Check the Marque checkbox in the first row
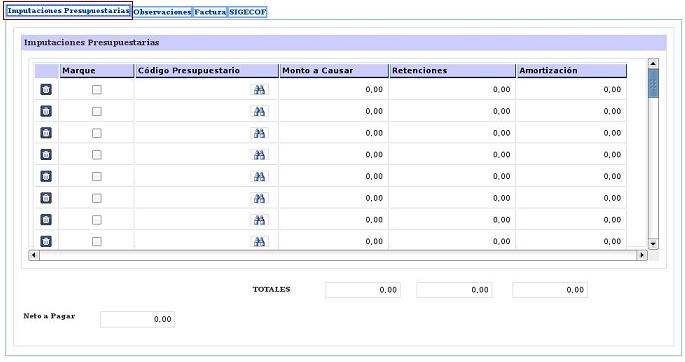Image resolution: width=685 pixels, height=362 pixels. tap(97, 90)
